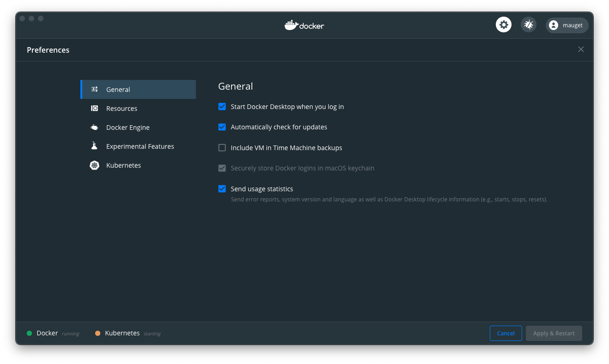Screen dimensions: 609x364
Task: Click the bug troubleshoot icon
Action: point(529,25)
